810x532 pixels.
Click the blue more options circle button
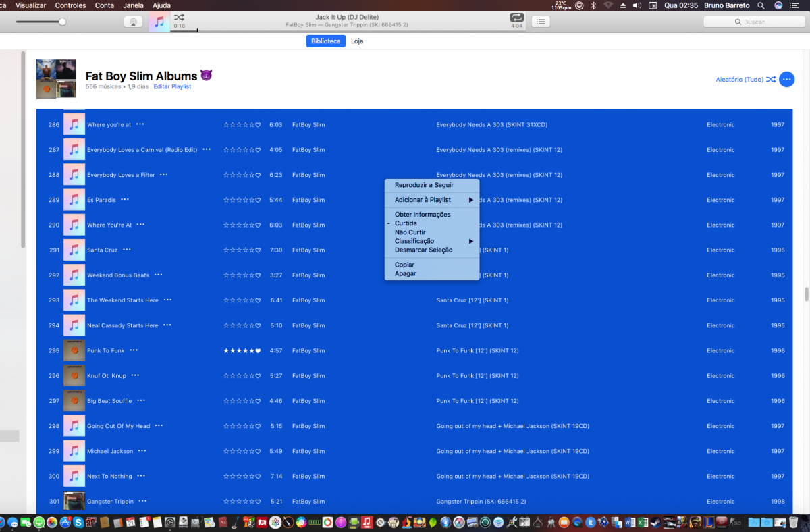(786, 80)
